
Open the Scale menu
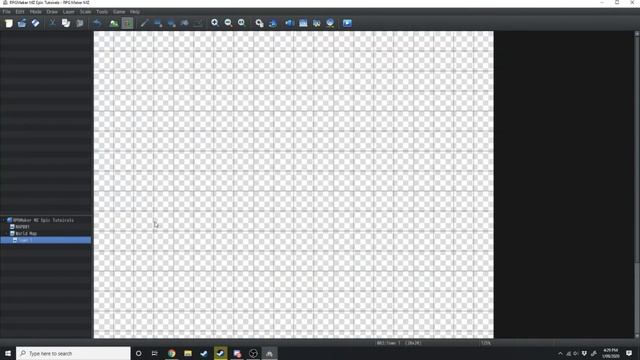85,12
